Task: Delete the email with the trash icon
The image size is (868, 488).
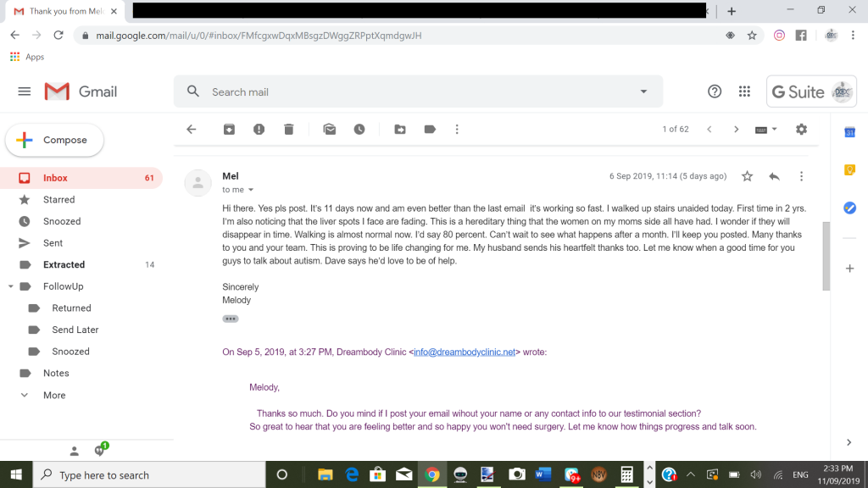Action: coord(288,130)
